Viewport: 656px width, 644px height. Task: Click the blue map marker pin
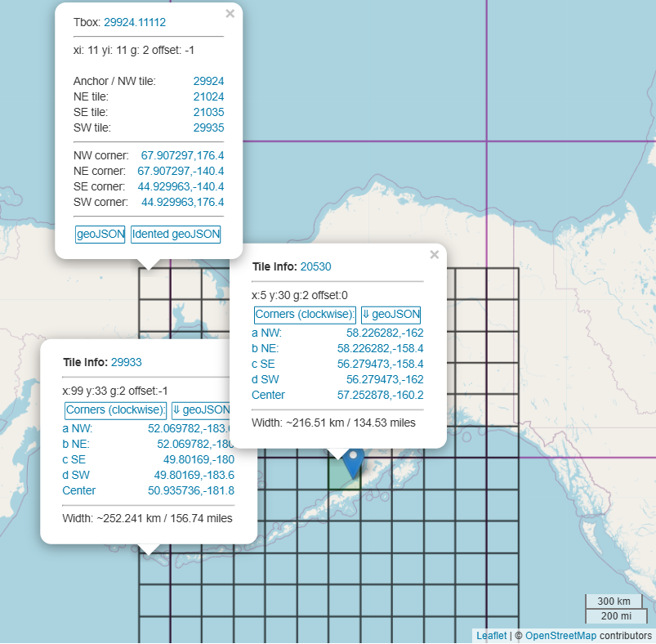pyautogui.click(x=353, y=462)
